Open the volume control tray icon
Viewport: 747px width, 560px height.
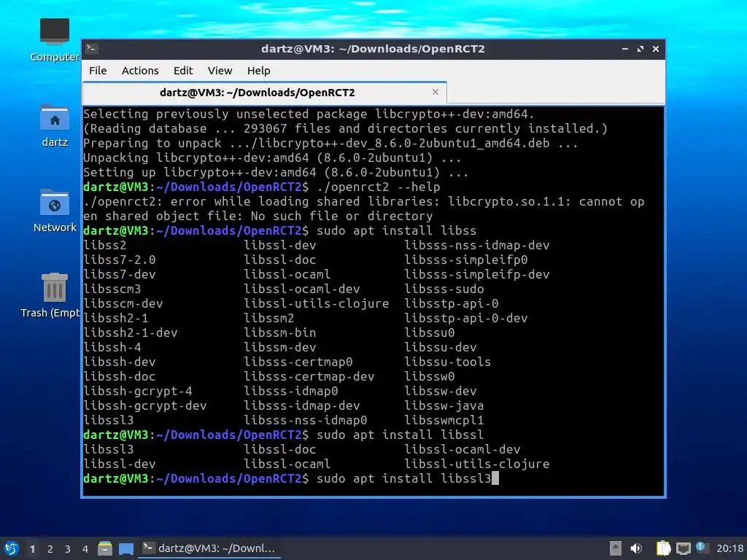click(636, 548)
